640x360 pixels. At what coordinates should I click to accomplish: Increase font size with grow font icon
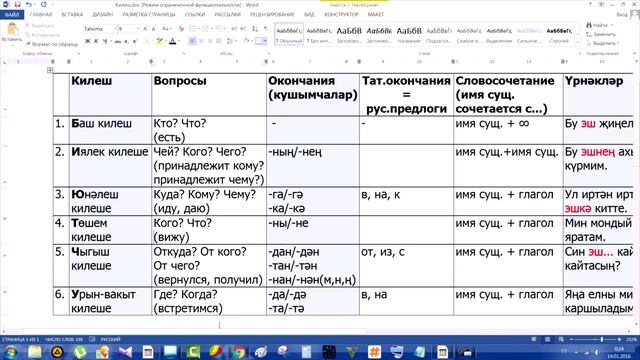[145, 29]
